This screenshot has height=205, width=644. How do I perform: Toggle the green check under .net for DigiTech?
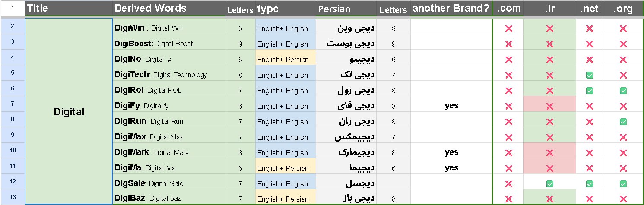point(589,75)
